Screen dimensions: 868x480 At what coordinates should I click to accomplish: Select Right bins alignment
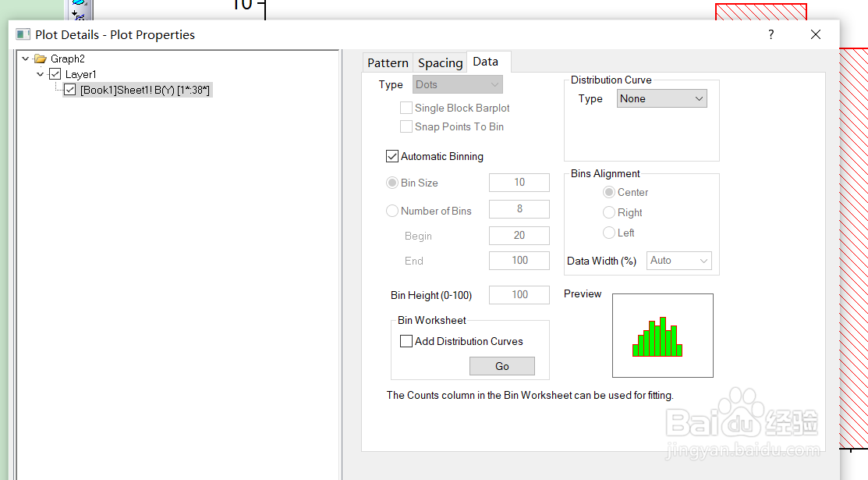pos(609,212)
